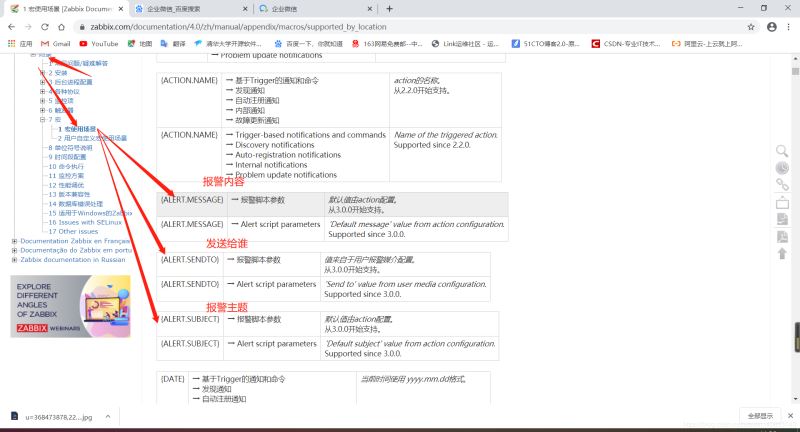Open the Chrome profile avatar menu
This screenshot has width=800, height=432.
pos(771,27)
